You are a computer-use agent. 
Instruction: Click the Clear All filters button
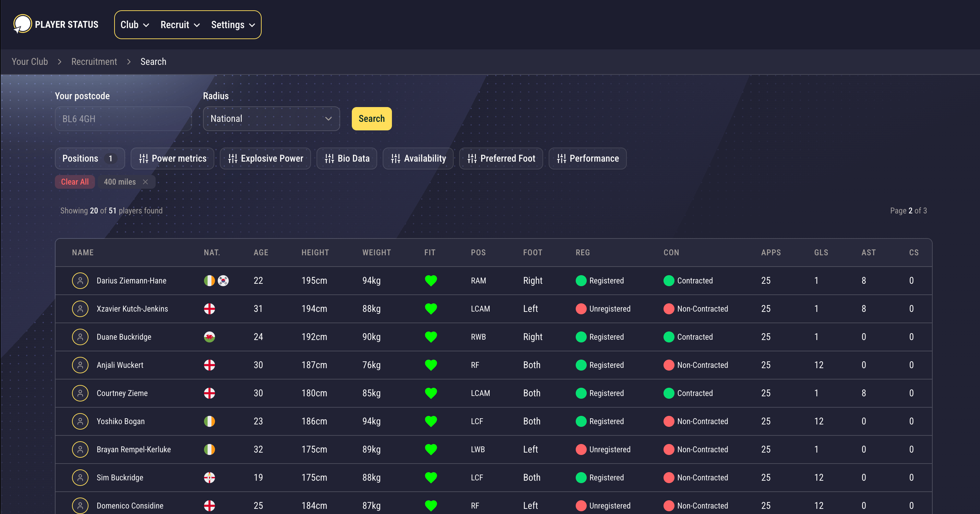tap(74, 182)
